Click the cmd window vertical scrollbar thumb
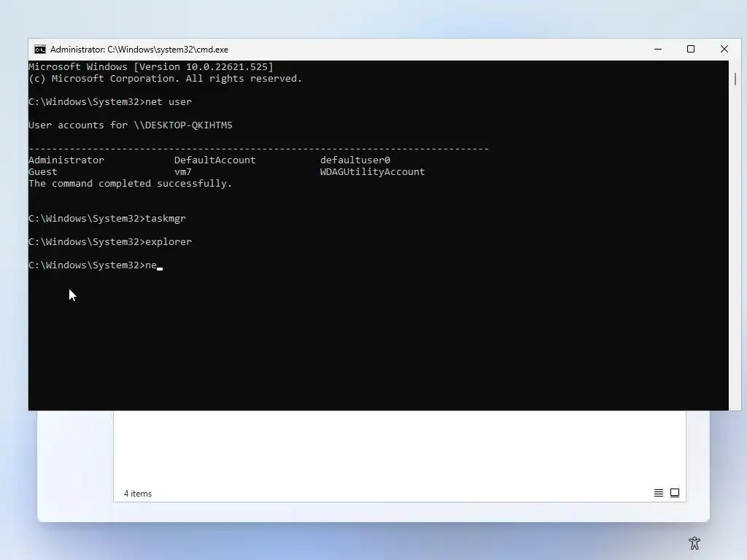Image resolution: width=747 pixels, height=560 pixels. [735, 79]
